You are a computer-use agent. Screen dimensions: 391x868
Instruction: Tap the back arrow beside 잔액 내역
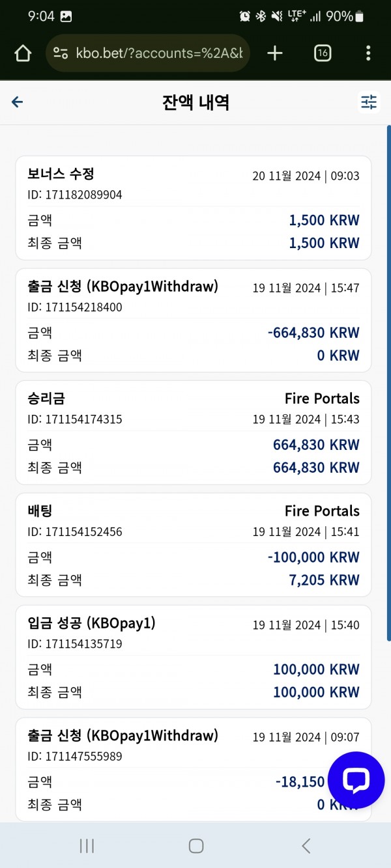click(x=18, y=102)
